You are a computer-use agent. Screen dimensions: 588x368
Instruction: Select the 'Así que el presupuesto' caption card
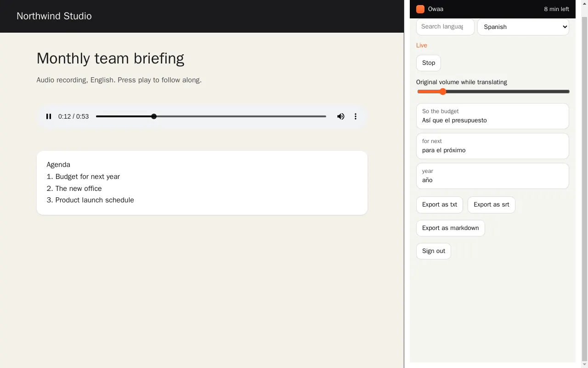pyautogui.click(x=492, y=116)
